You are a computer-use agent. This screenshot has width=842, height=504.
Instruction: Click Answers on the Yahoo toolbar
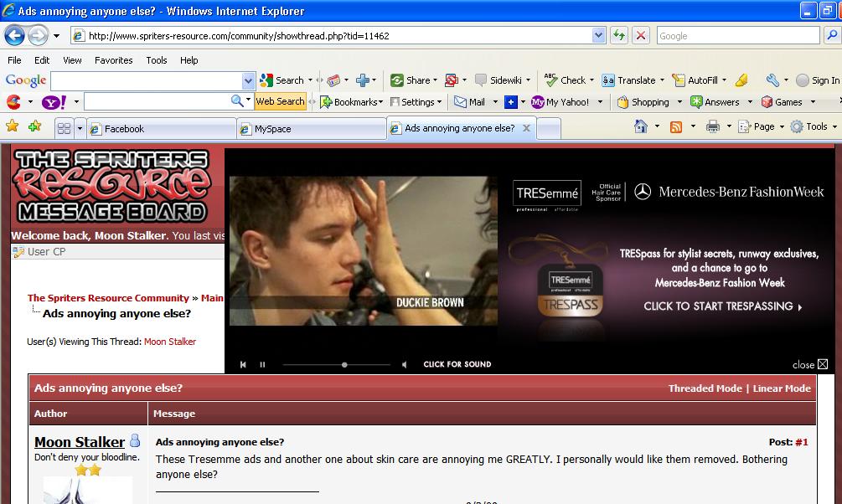coord(715,102)
